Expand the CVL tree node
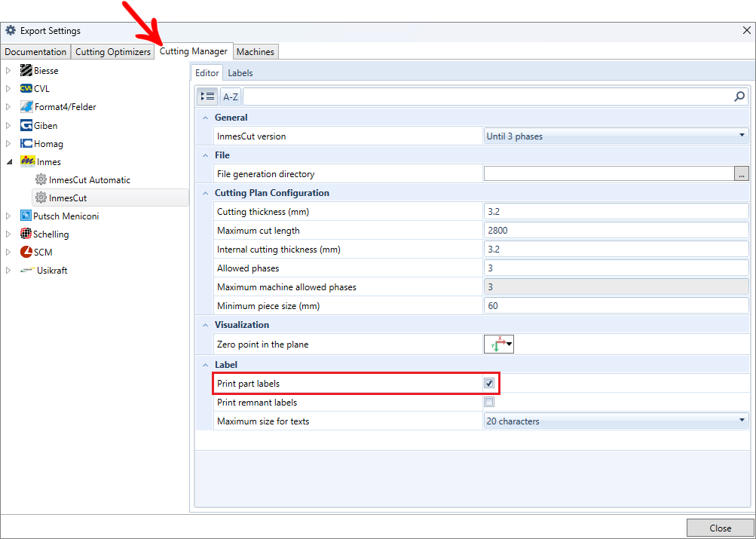This screenshot has height=539, width=756. coord(8,89)
